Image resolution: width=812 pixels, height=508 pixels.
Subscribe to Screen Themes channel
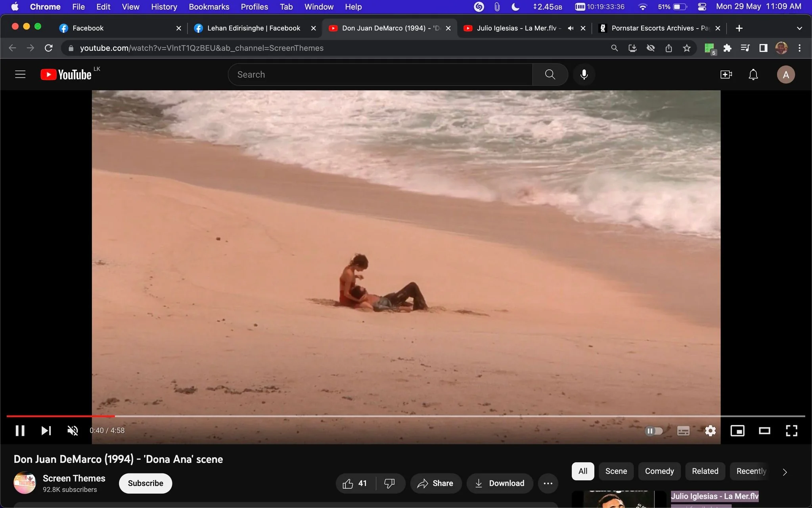pos(146,483)
